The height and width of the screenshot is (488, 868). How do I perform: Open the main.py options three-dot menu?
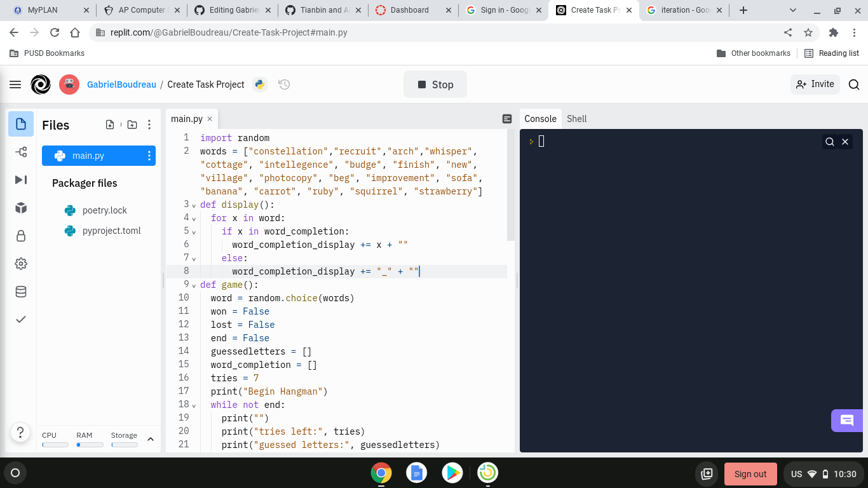[148, 155]
